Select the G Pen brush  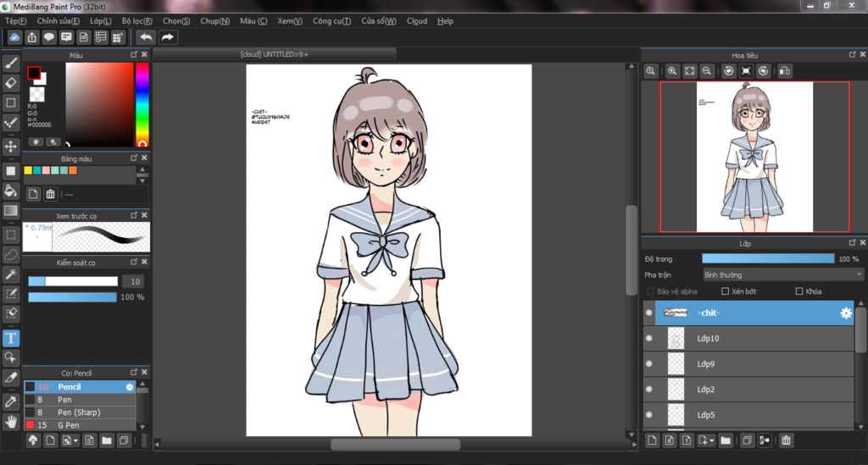pos(80,425)
